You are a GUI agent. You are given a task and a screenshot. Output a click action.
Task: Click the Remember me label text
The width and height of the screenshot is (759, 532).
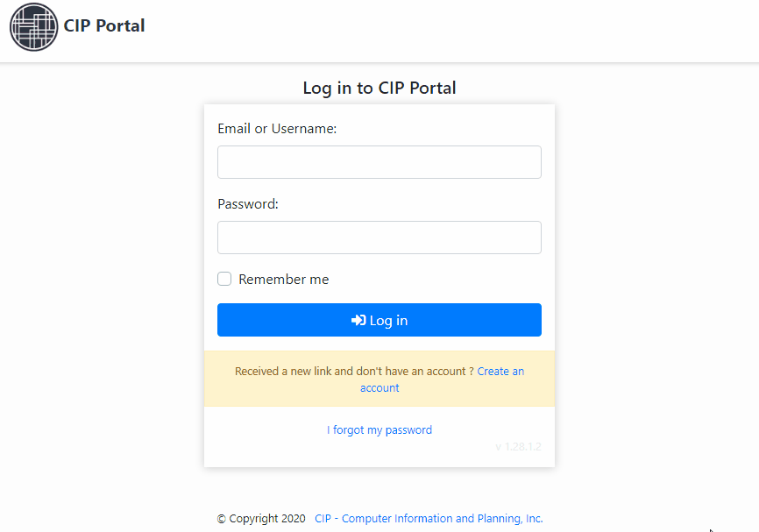[x=284, y=280]
